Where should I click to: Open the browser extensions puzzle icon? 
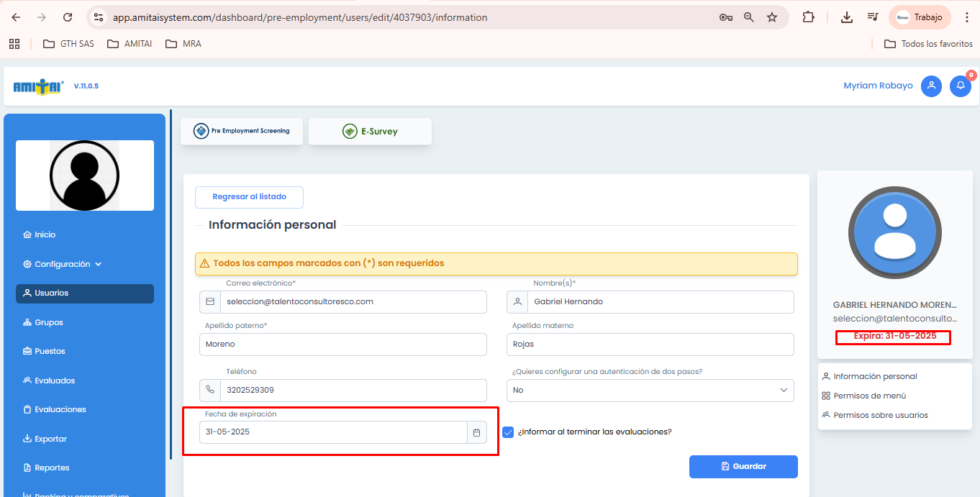pyautogui.click(x=808, y=17)
